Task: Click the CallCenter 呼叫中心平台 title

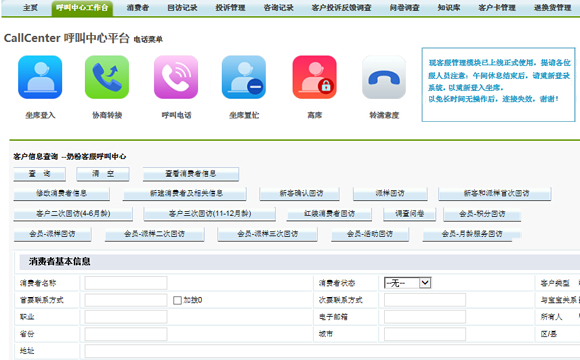Action: click(x=67, y=38)
